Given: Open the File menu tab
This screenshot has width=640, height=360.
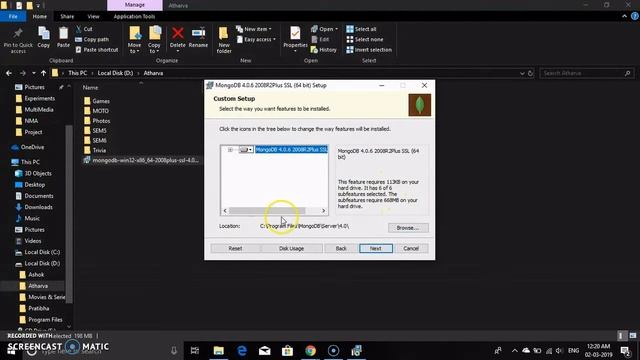Looking at the screenshot, I should click(x=13, y=16).
